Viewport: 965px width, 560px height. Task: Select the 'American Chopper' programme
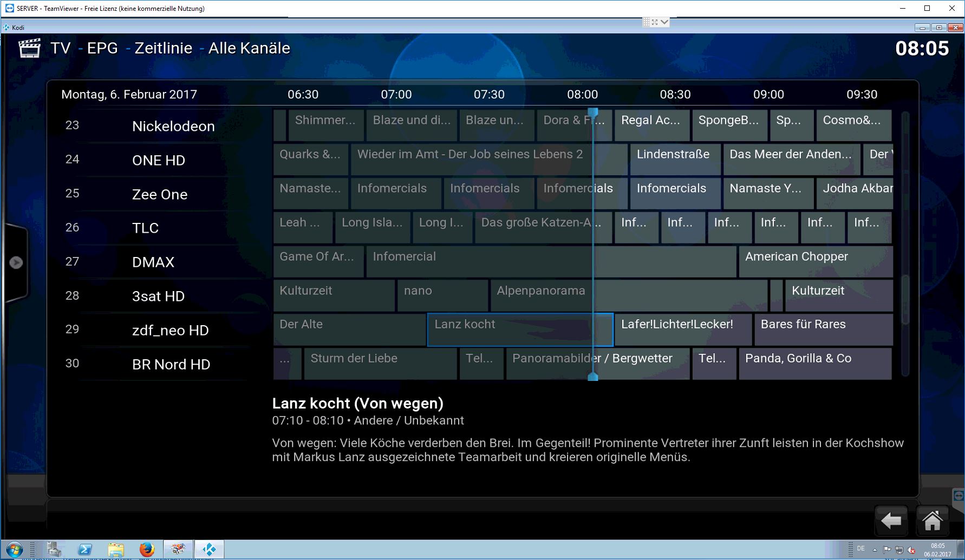tap(816, 262)
